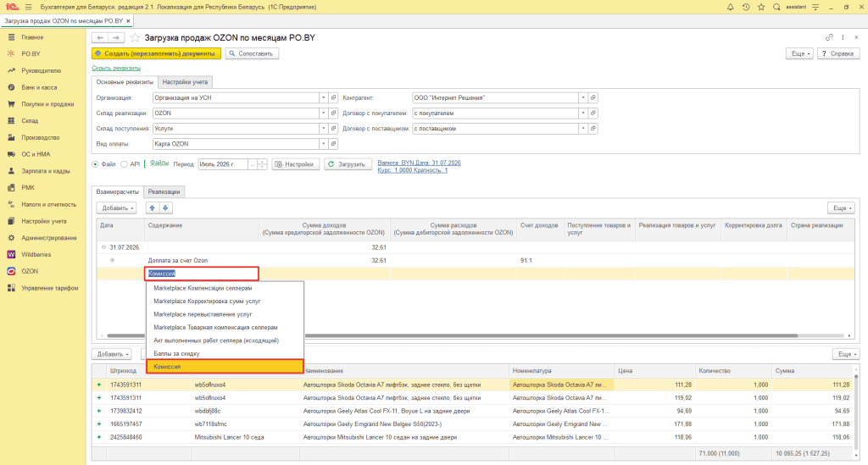Open Склад sidebar section
This screenshot has width=868, height=465.
[x=30, y=120]
